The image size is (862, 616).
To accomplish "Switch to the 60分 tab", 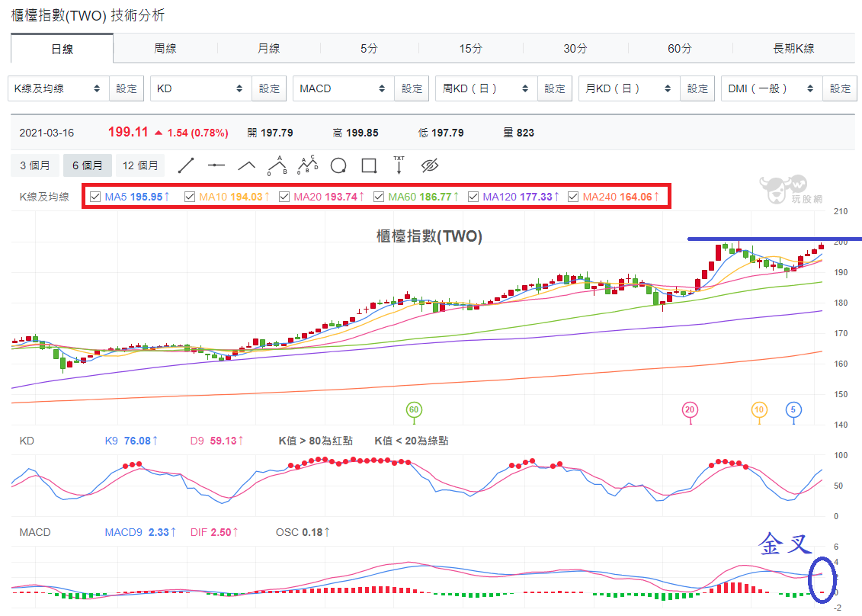I will pyautogui.click(x=680, y=48).
